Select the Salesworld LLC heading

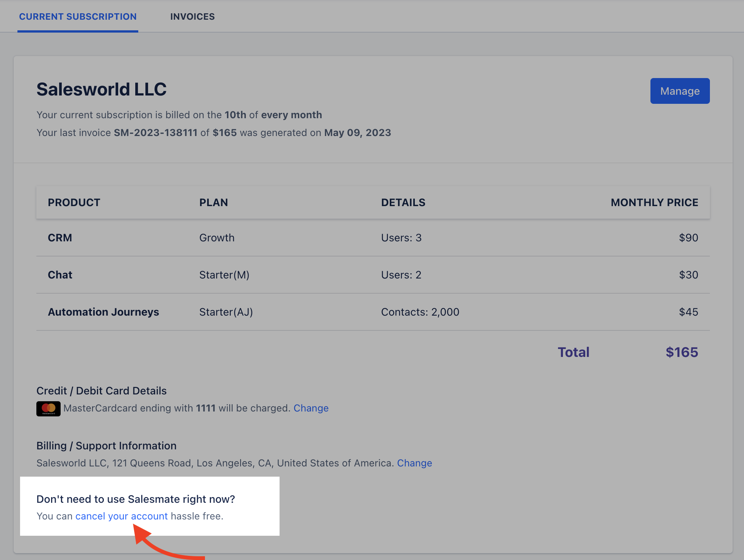coord(102,89)
